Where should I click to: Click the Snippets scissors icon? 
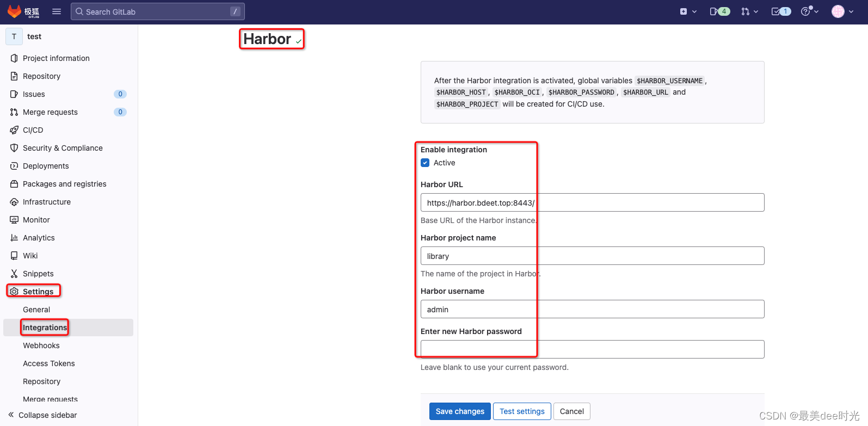pyautogui.click(x=14, y=274)
